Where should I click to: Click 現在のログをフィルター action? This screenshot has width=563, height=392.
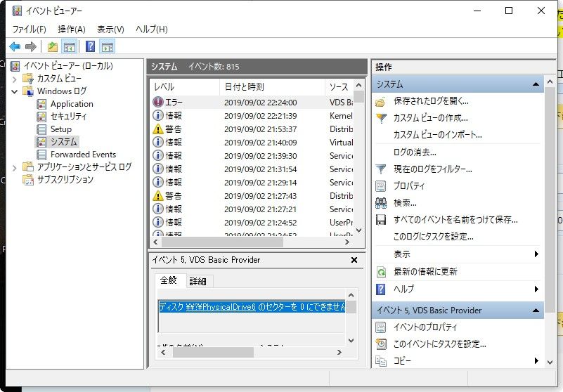pos(433,169)
